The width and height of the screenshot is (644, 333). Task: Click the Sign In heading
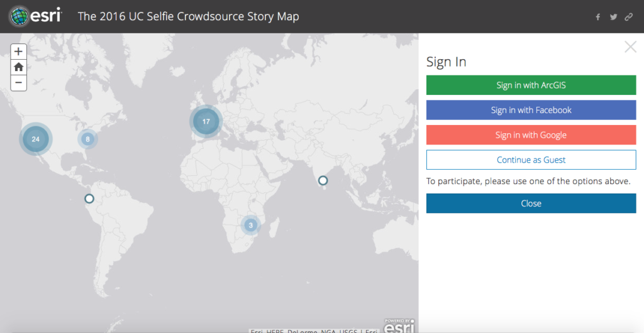click(446, 62)
